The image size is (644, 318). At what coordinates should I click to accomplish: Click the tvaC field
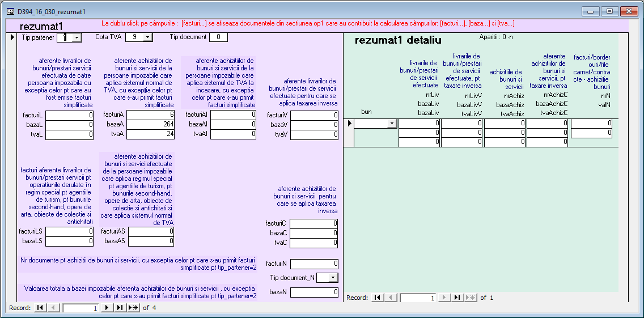(314, 243)
